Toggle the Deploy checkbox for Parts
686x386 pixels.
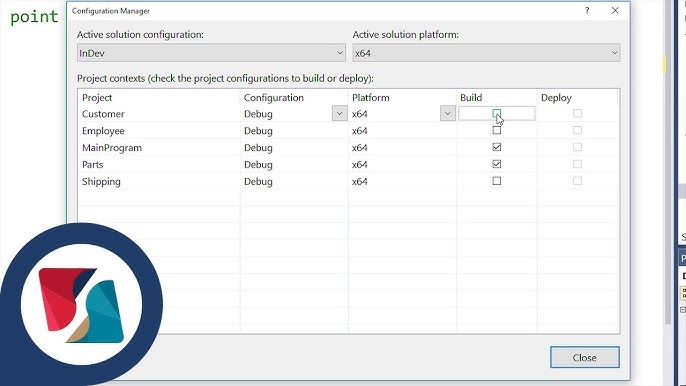coord(577,164)
